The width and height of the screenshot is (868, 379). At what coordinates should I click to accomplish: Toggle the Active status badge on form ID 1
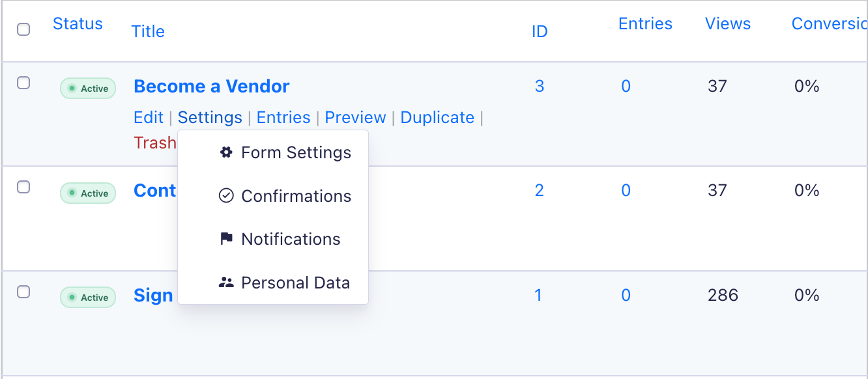(88, 298)
